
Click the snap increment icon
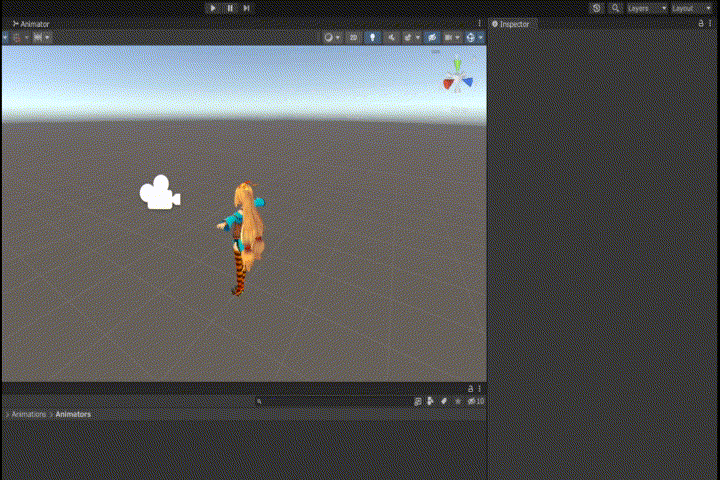coord(38,38)
